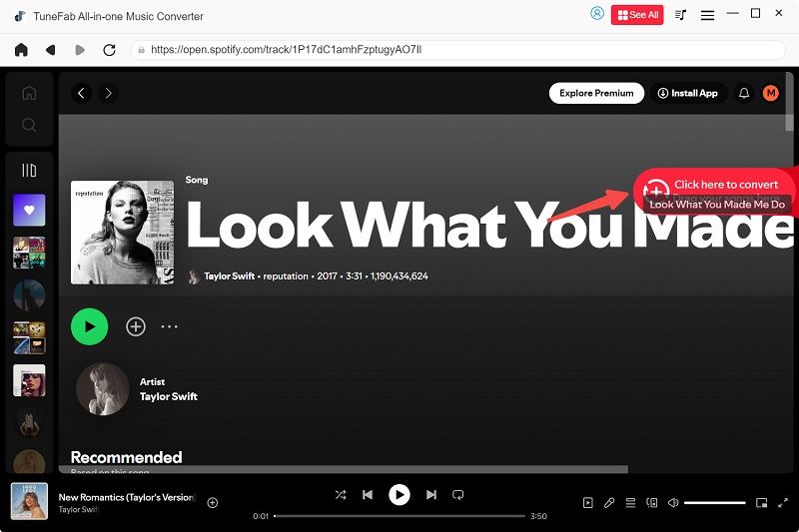Toggle Now Playing view icon
Screen dimensions: 799x532
click(x=587, y=503)
